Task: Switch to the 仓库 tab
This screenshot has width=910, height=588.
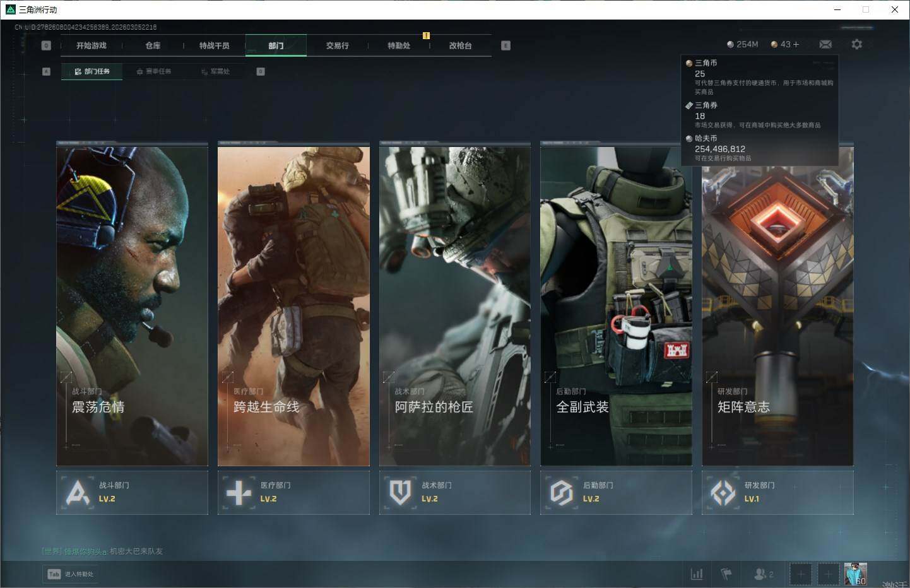Action: [x=153, y=45]
